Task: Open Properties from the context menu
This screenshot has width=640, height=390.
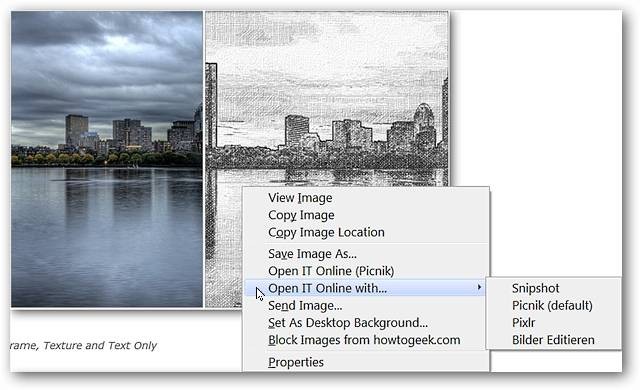Action: point(366,362)
